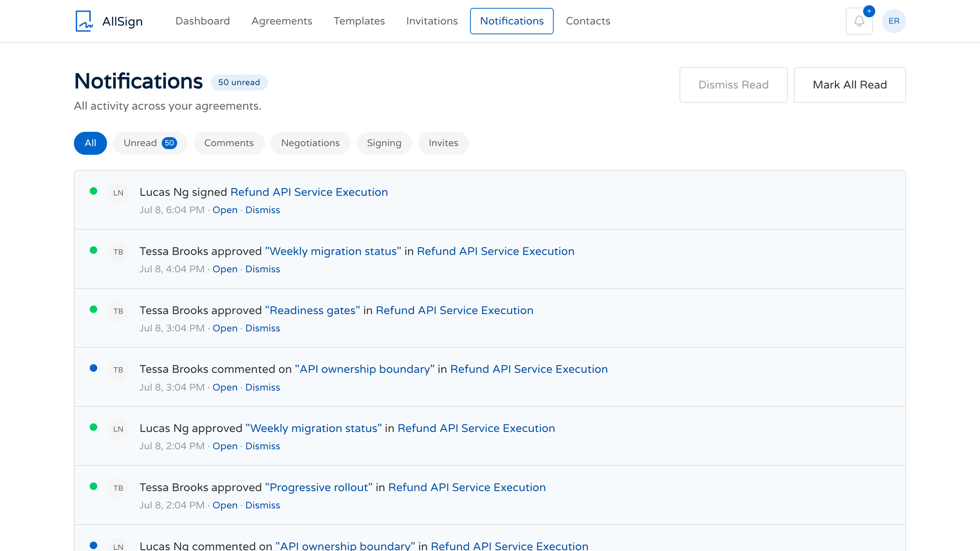The width and height of the screenshot is (980, 551).
Task: Select the All filter chip
Action: [x=90, y=143]
